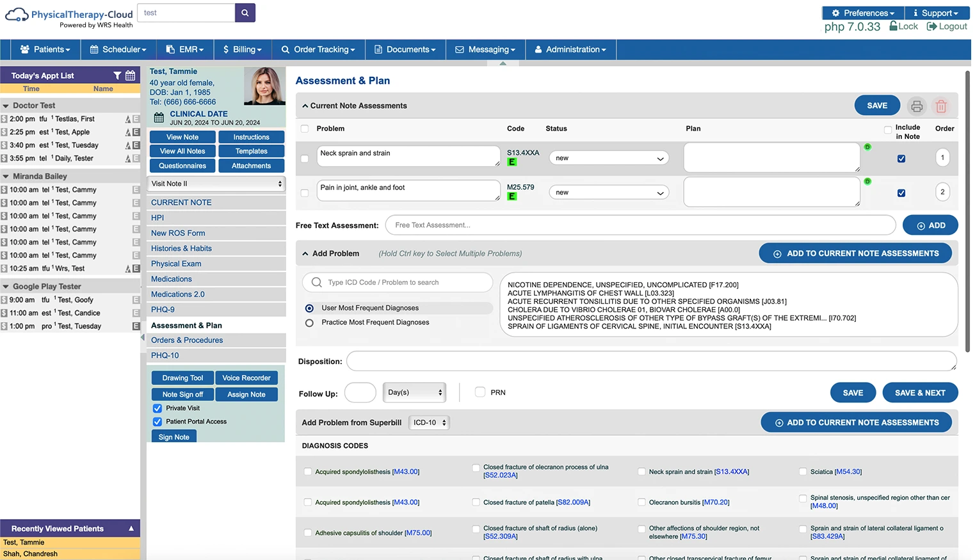Uncheck Private Visit option
Image resolution: width=975 pixels, height=560 pixels.
(x=157, y=408)
